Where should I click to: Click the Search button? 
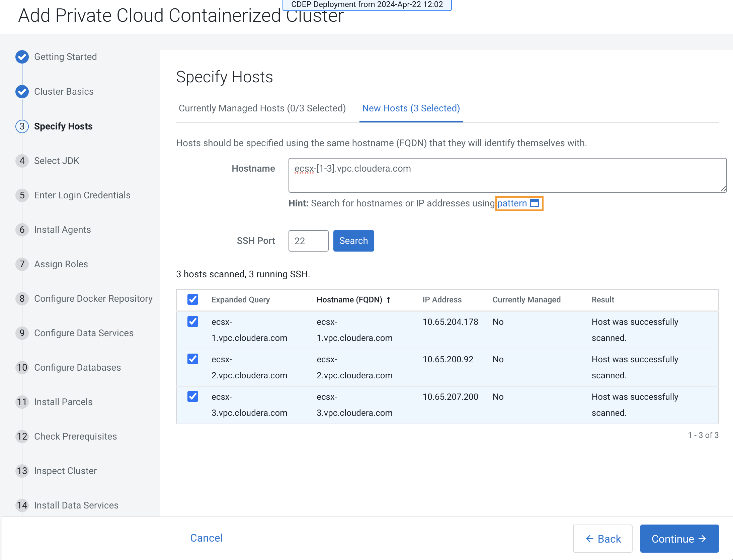click(x=353, y=241)
